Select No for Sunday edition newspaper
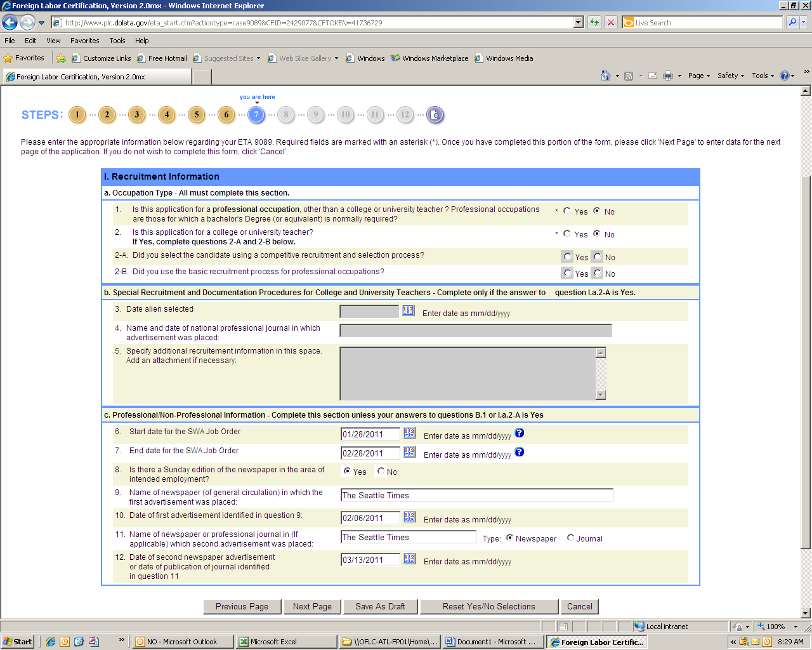This screenshot has width=812, height=650. tap(381, 471)
